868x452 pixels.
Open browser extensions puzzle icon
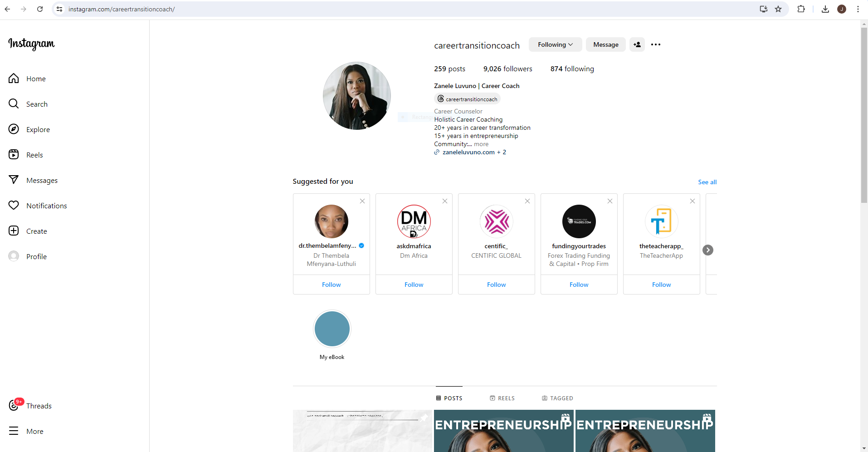click(801, 9)
